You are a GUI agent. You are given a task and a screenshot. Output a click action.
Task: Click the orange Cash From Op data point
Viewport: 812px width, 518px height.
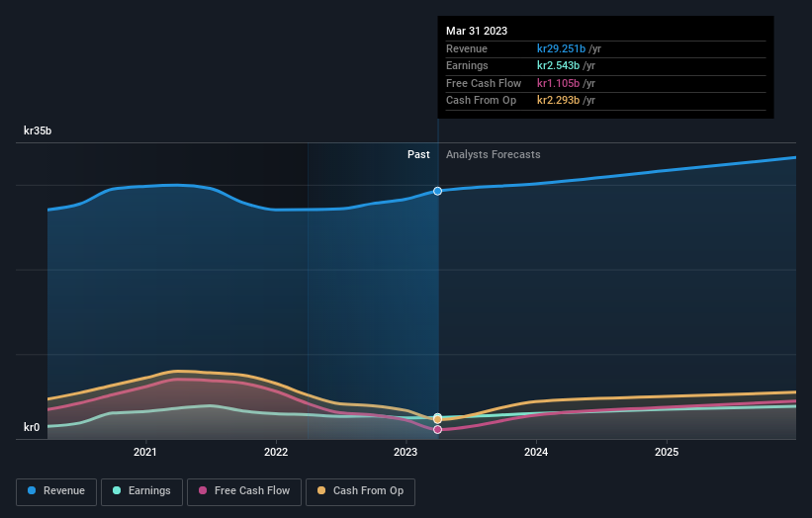point(437,419)
